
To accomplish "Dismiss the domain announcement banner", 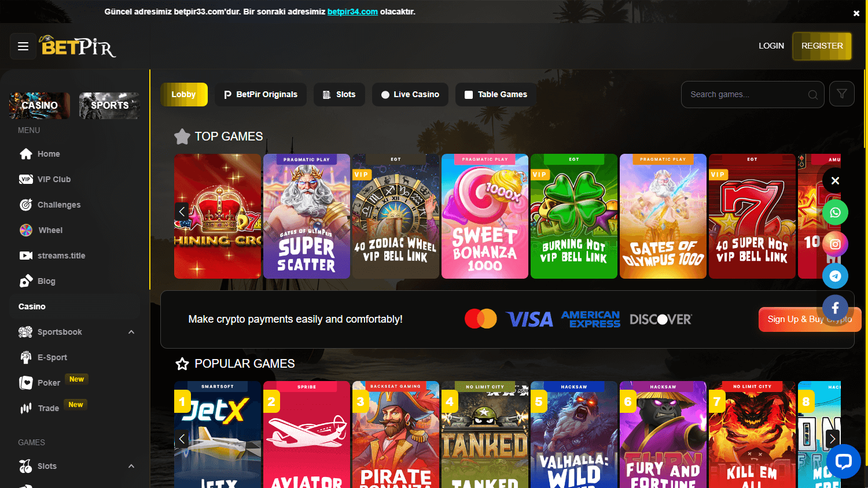I will tap(856, 13).
